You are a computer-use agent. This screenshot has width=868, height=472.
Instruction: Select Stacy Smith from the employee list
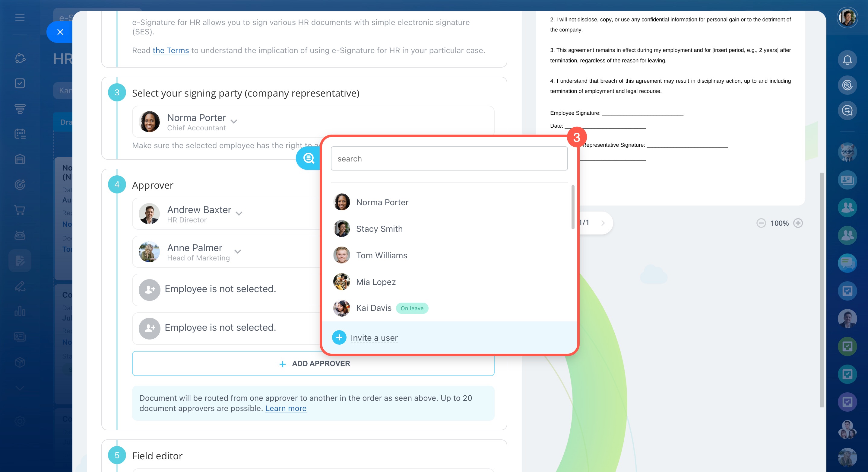coord(449,228)
